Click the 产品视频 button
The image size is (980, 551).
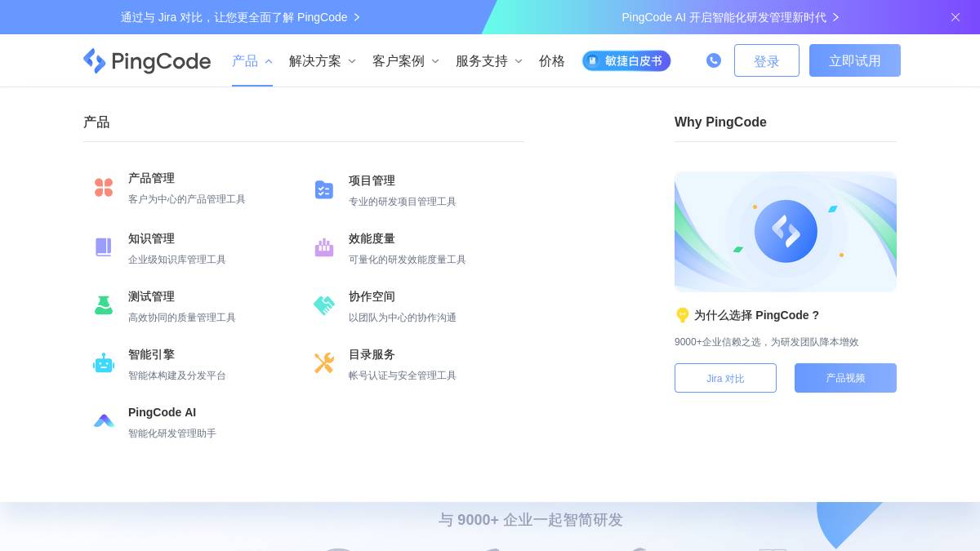[845, 378]
